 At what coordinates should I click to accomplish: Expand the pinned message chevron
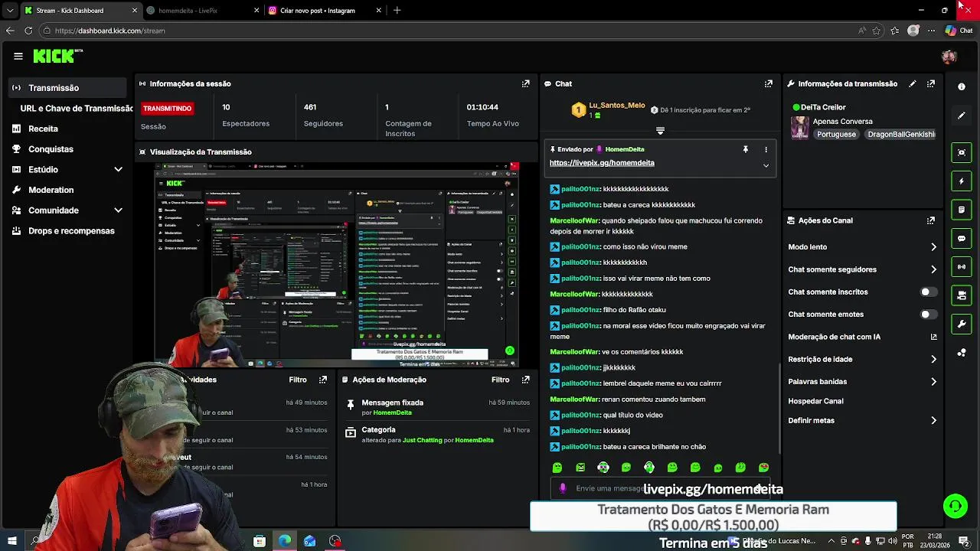coord(766,165)
